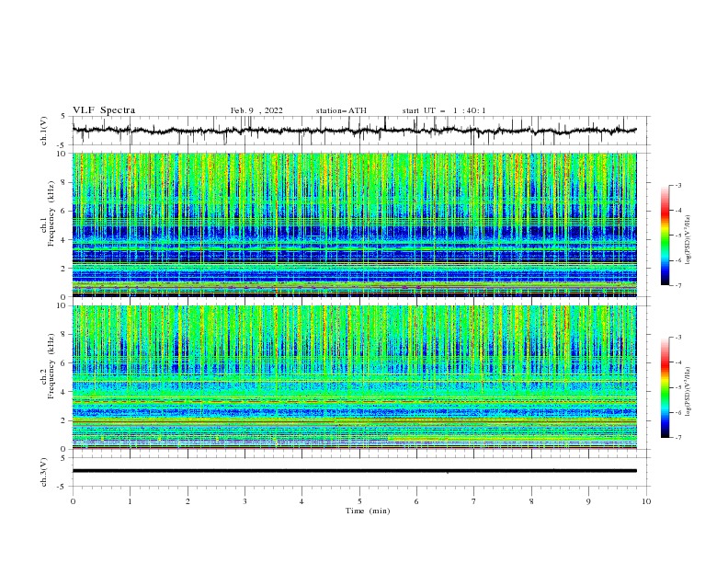Click the ch.1 voltage waveform trace
The height and width of the screenshot is (563, 728).
coord(354,131)
